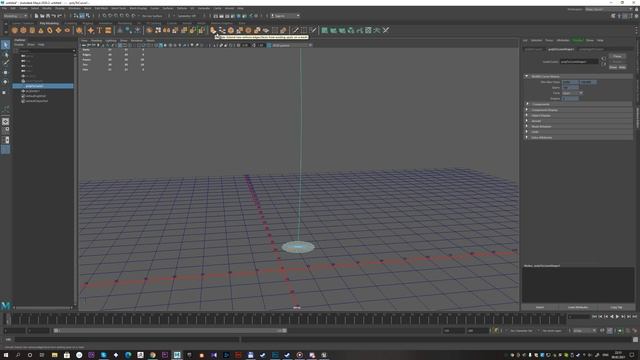Click the Select button below Attribute Editor
This screenshot has width=640, height=360.
540,307
